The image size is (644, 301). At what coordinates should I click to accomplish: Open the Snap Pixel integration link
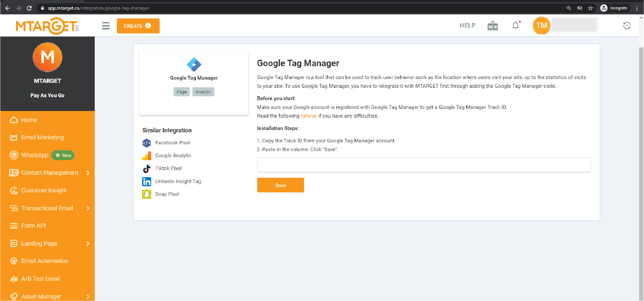(x=167, y=194)
